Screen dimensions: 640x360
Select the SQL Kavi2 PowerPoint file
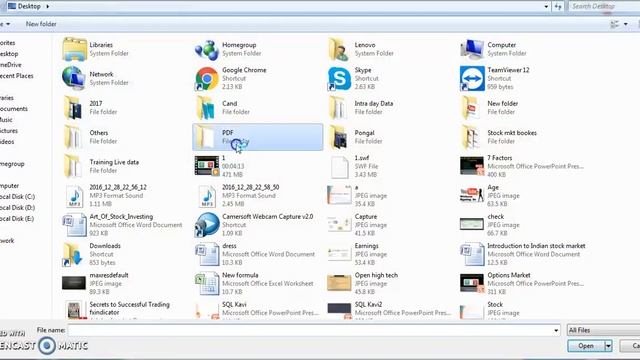339,310
